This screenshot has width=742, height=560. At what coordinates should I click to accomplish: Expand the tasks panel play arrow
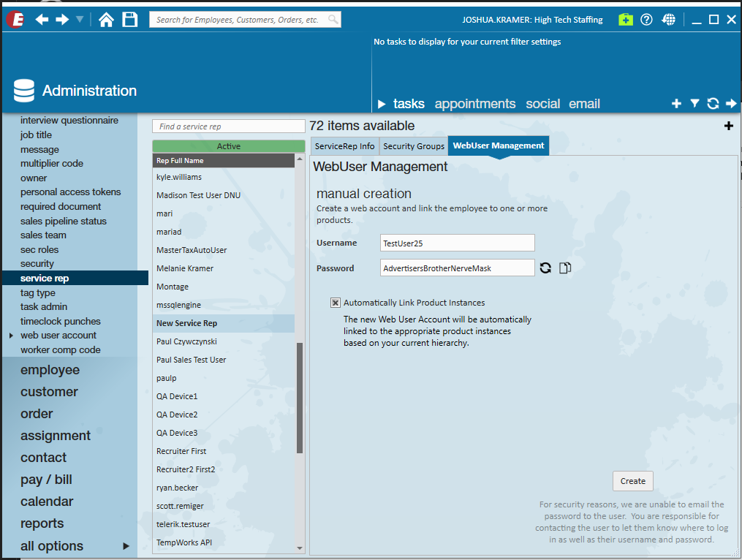pos(382,104)
